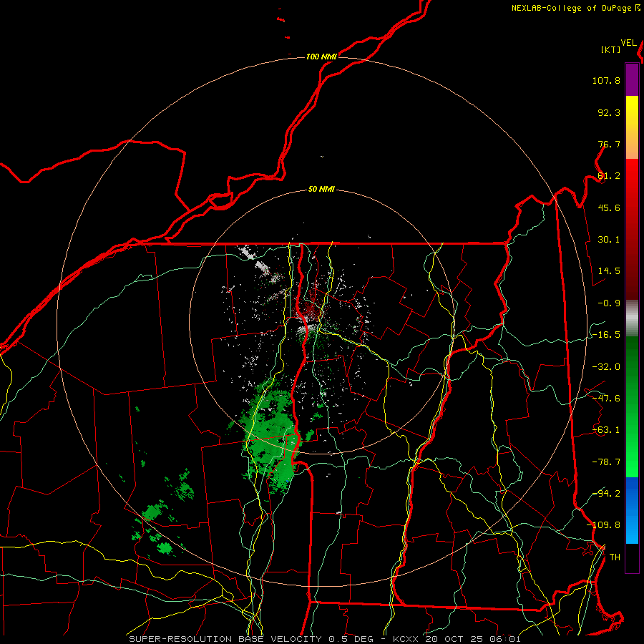Click the [KT] units label
Viewport: 644px width, 644px height.
pos(611,49)
